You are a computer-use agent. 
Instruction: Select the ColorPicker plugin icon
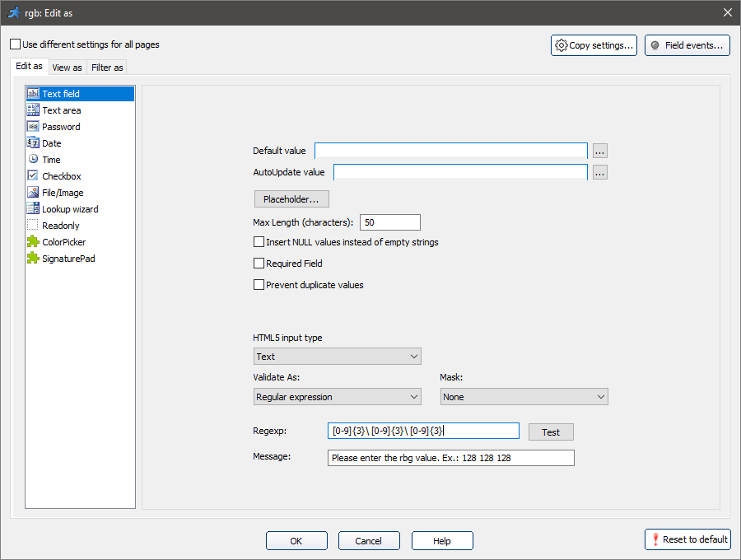pyautogui.click(x=33, y=242)
